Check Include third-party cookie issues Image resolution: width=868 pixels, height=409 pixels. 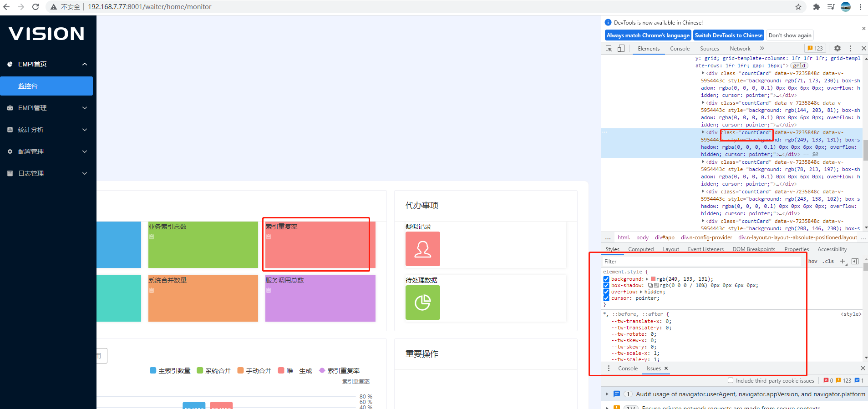coord(731,381)
